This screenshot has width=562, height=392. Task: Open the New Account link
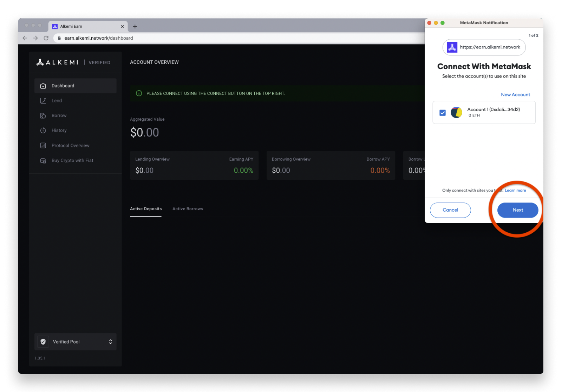pos(515,95)
